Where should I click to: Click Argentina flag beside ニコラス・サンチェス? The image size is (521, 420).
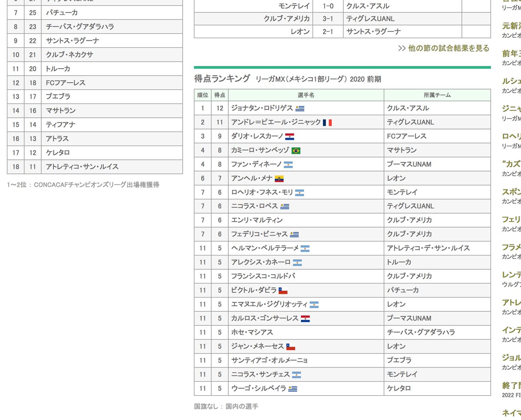297,374
